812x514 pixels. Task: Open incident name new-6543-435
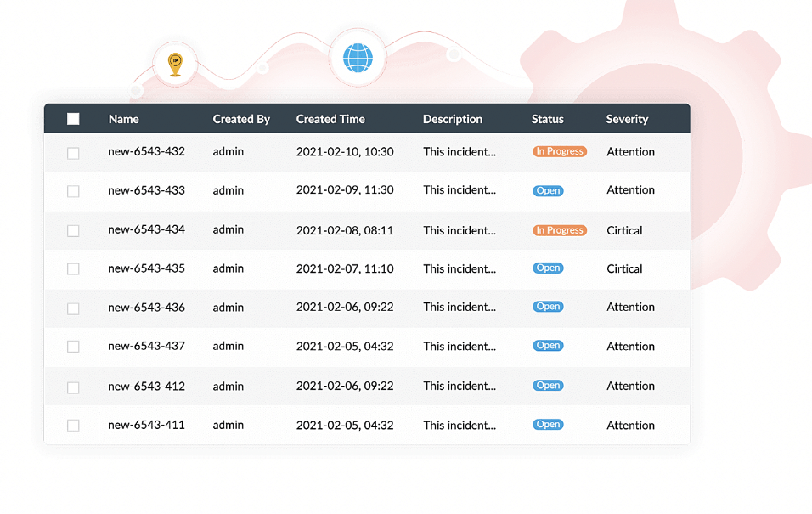(x=146, y=268)
